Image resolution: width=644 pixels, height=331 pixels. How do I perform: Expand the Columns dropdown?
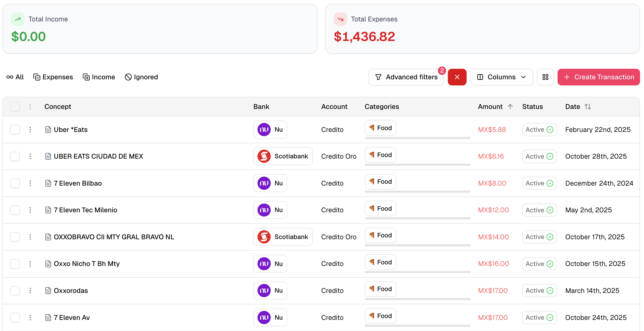click(501, 77)
